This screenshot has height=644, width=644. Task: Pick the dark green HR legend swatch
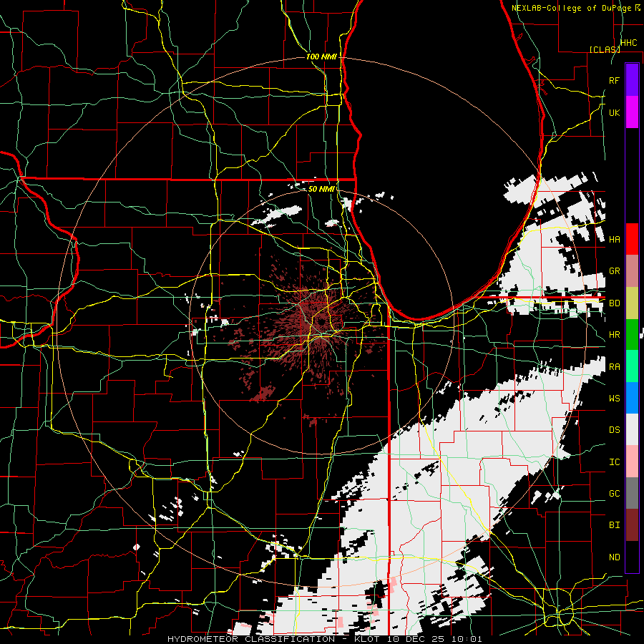pos(632,334)
